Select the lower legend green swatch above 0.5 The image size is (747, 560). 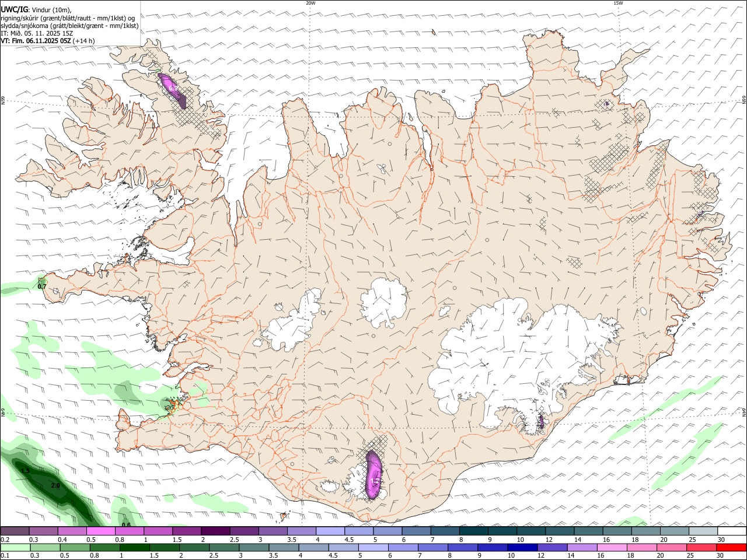pyautogui.click(x=75, y=547)
